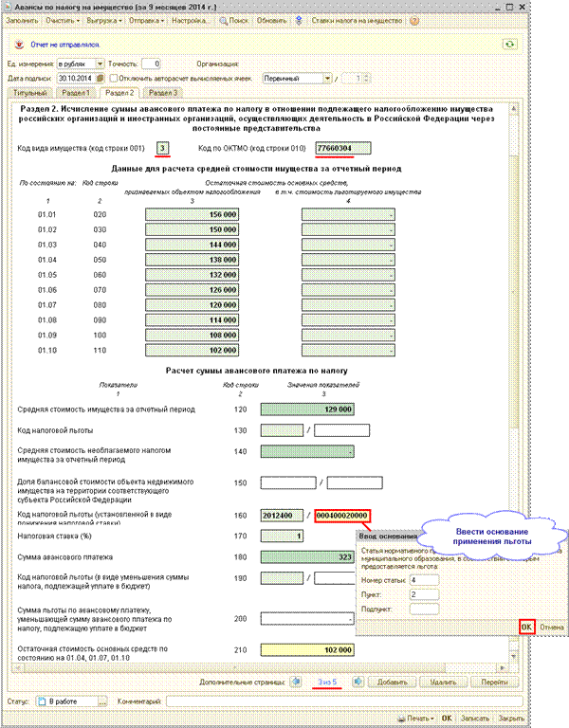Open the Отправка dropdown menu
The height and width of the screenshot is (728, 569).
(x=146, y=21)
